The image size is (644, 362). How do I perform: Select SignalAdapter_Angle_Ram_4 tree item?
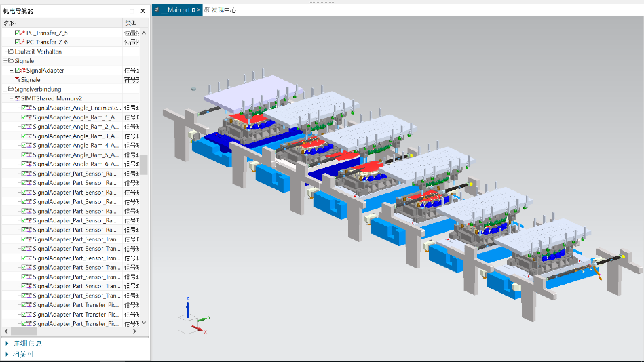75,145
